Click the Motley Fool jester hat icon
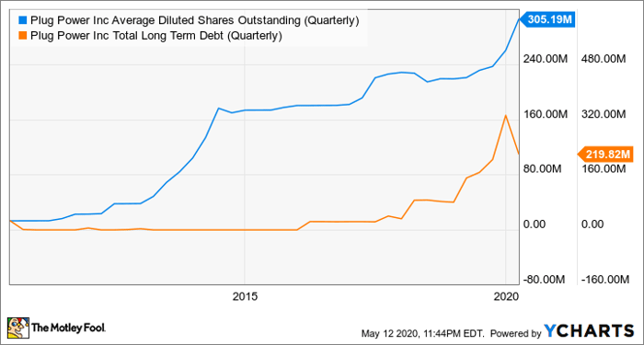 tap(18, 328)
